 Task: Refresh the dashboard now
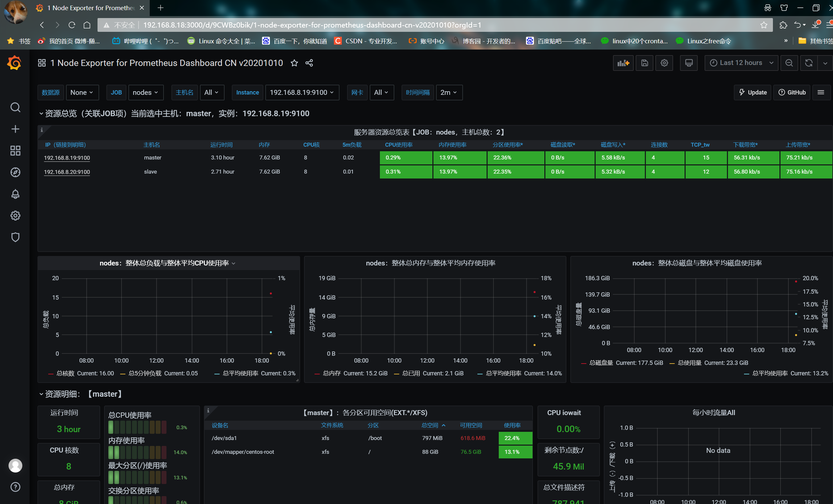[x=809, y=63]
